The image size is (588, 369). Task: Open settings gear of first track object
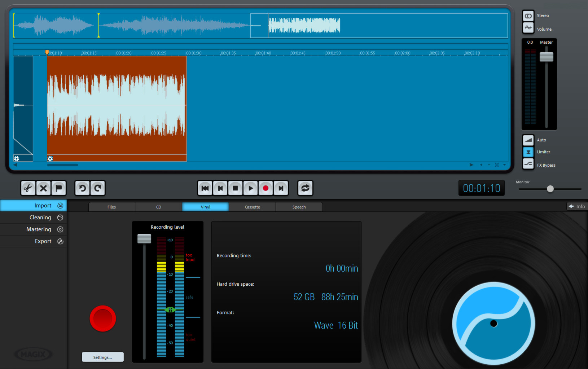tap(17, 159)
